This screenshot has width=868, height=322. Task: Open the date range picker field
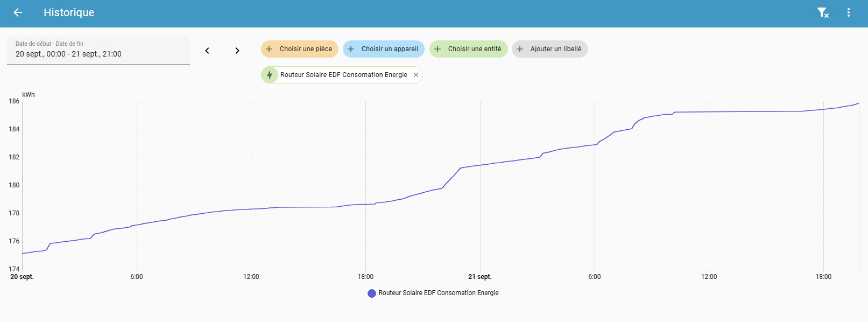tap(98, 50)
